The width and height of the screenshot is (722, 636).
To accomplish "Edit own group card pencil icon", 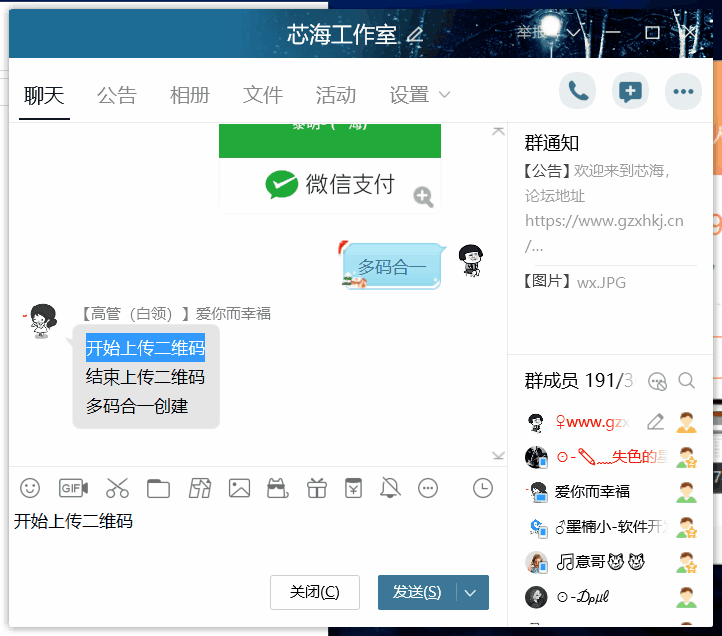I will (x=655, y=422).
